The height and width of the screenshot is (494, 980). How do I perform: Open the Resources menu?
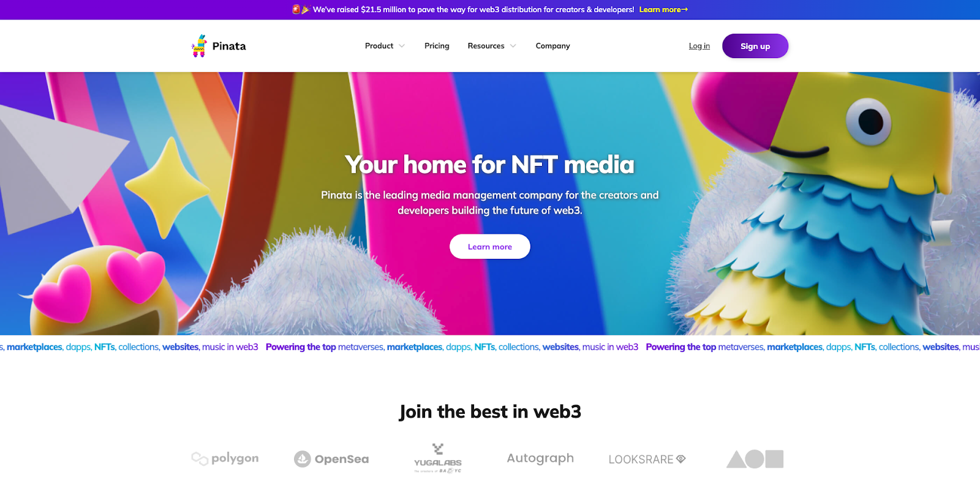point(486,46)
